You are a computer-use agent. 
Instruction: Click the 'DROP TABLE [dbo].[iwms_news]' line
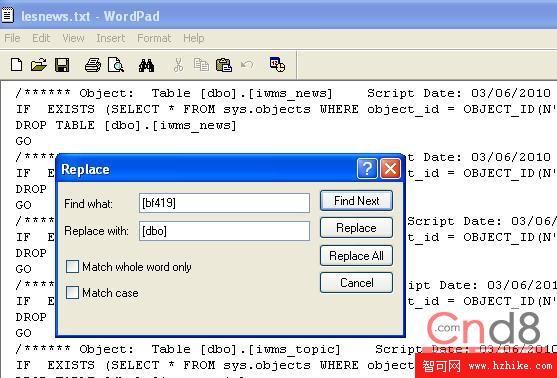(126, 125)
